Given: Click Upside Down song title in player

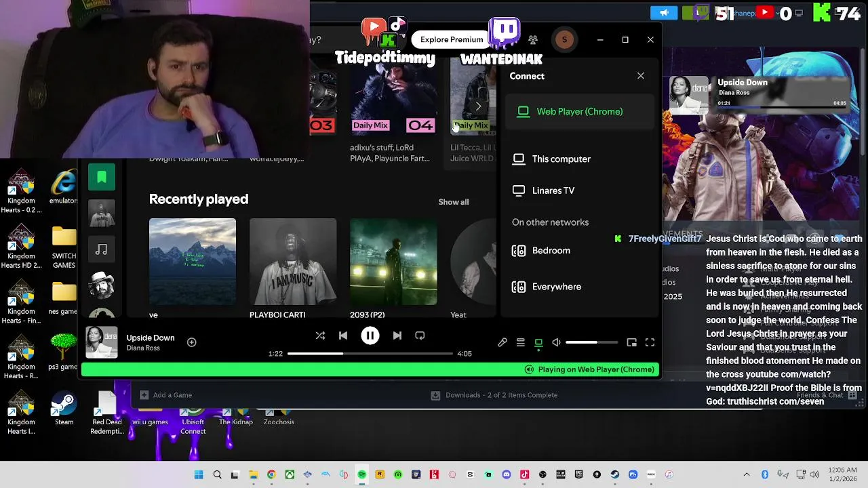Looking at the screenshot, I should [x=151, y=338].
